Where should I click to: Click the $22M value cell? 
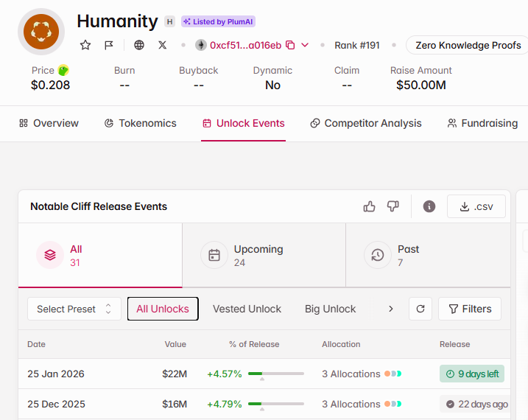point(175,374)
